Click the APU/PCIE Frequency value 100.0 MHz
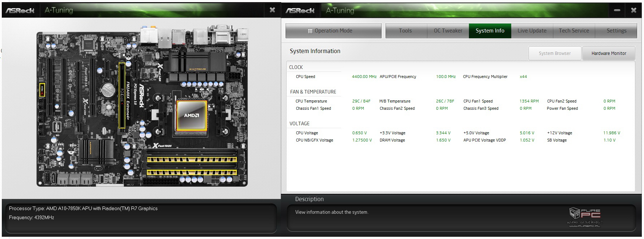644x239 pixels. [446, 77]
